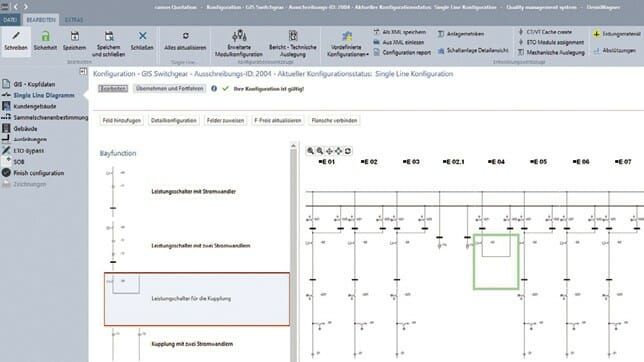This screenshot has height=362, width=644.
Task: Switch to BEARBEITEN ribbon tab
Action: [x=41, y=20]
